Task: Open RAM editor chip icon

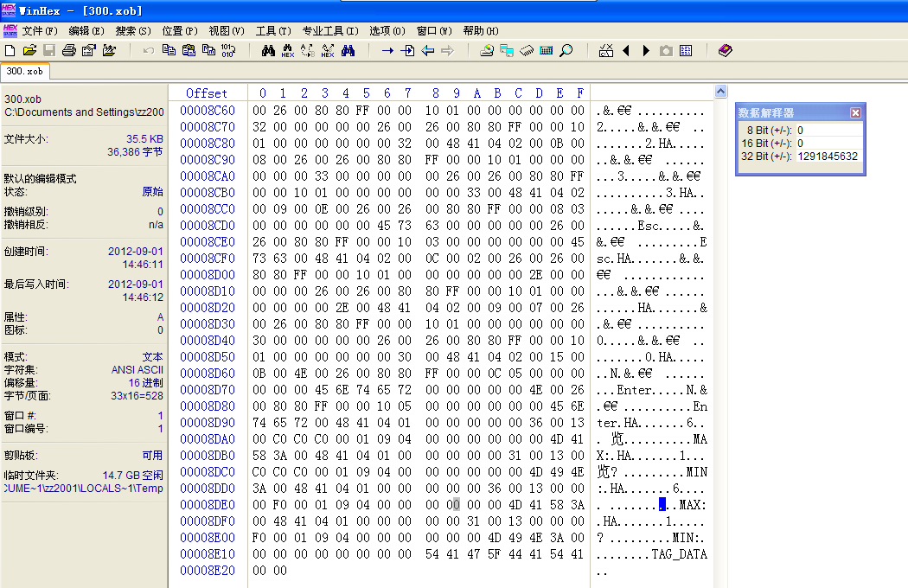Action: [x=527, y=51]
